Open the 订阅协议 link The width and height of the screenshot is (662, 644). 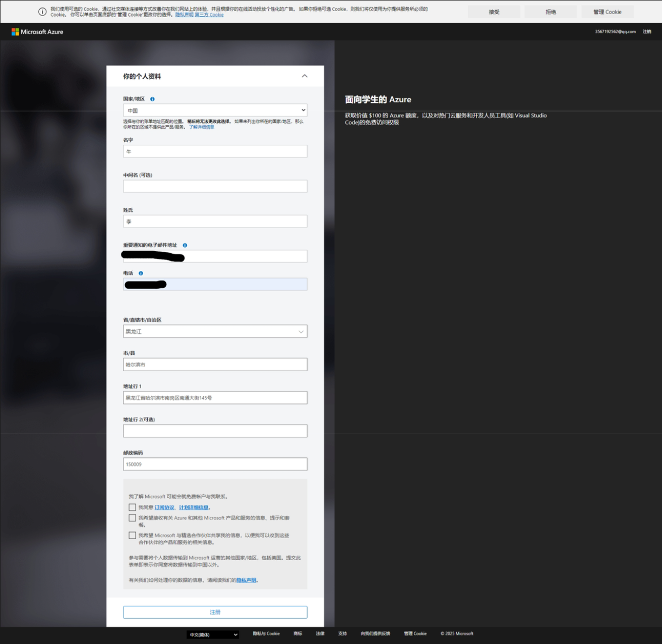[164, 507]
